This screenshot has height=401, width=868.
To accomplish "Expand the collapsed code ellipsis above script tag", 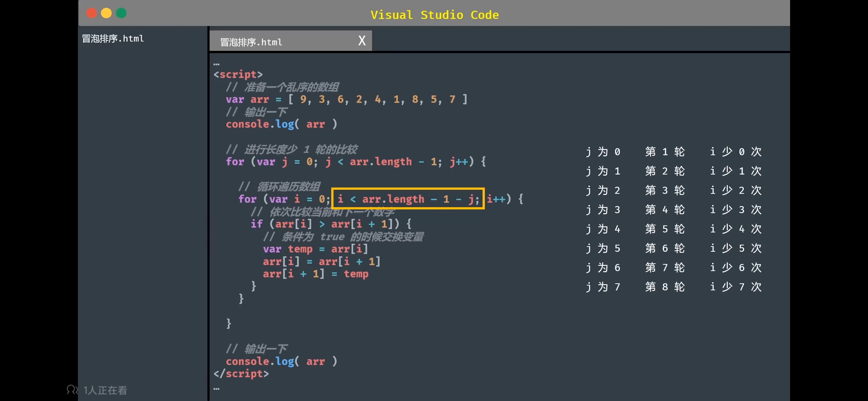I will (217, 64).
